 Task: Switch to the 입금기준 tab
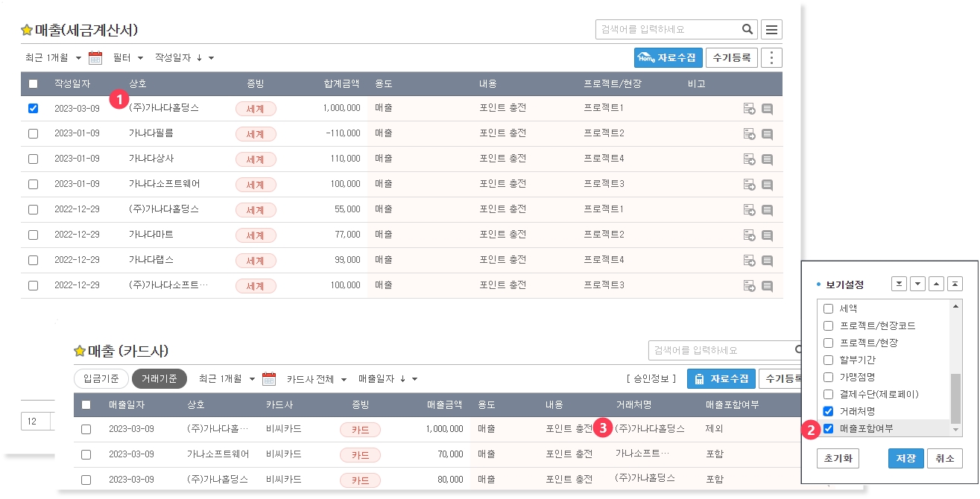[101, 379]
